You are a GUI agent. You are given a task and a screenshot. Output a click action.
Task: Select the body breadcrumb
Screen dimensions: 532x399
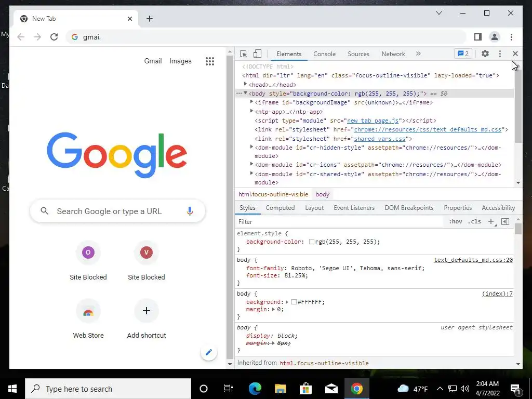[x=322, y=194]
